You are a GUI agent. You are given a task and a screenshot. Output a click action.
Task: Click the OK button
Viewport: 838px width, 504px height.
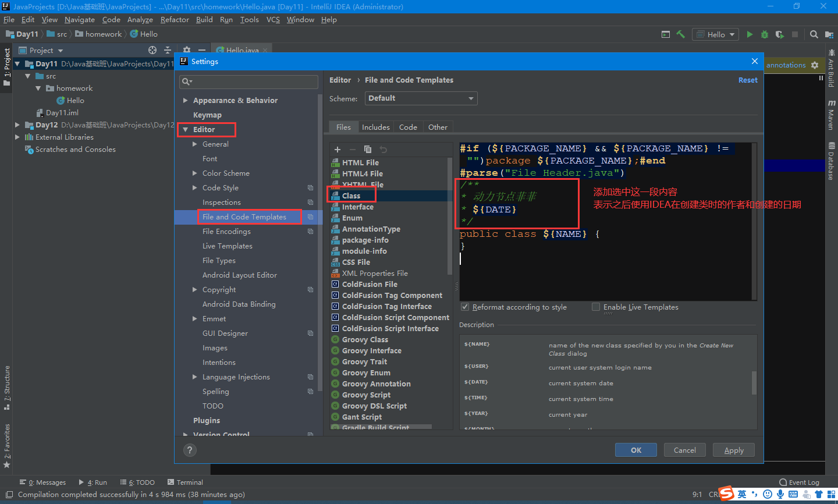[x=636, y=450]
